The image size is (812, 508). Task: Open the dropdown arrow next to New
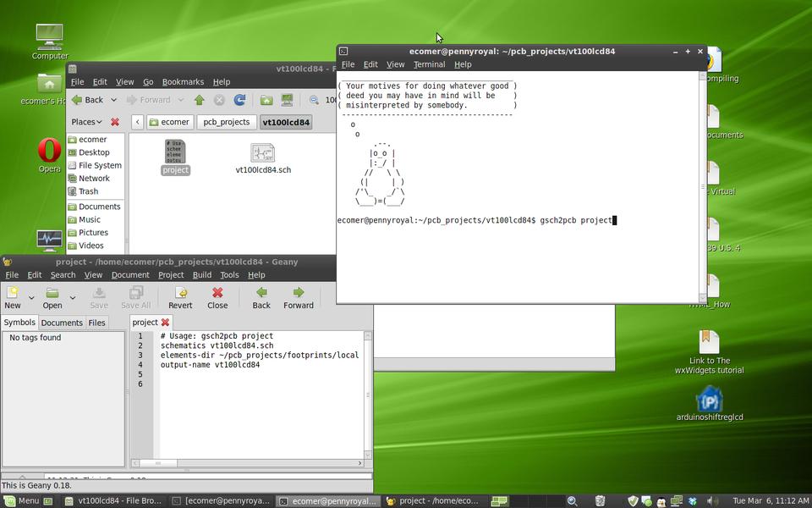pos(31,297)
